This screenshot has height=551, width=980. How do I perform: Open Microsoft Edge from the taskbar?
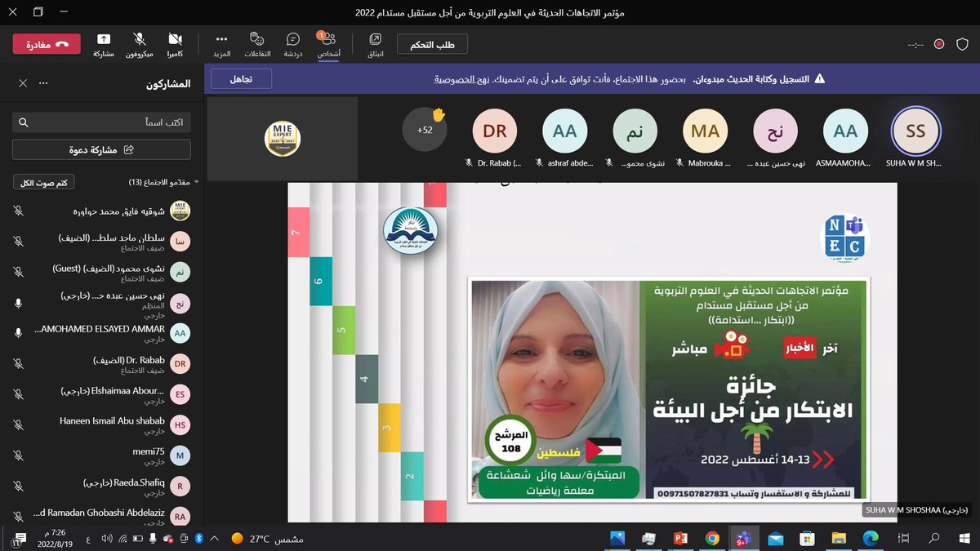point(870,538)
